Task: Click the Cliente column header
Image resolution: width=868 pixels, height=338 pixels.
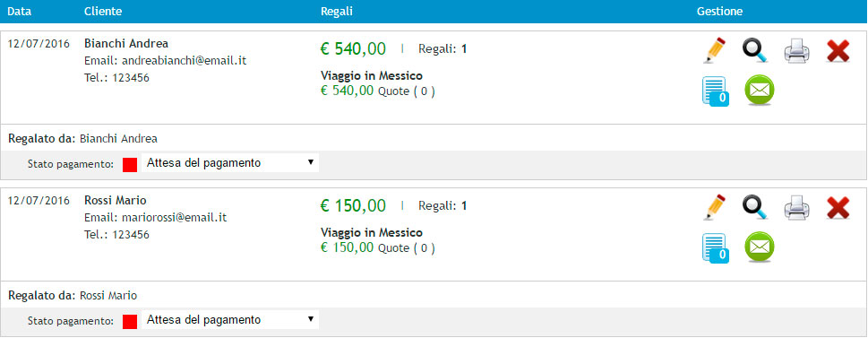Action: point(103,11)
